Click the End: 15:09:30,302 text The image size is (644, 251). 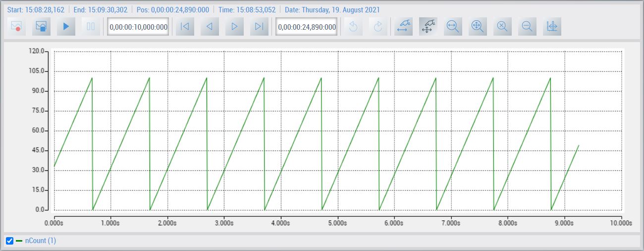click(101, 9)
